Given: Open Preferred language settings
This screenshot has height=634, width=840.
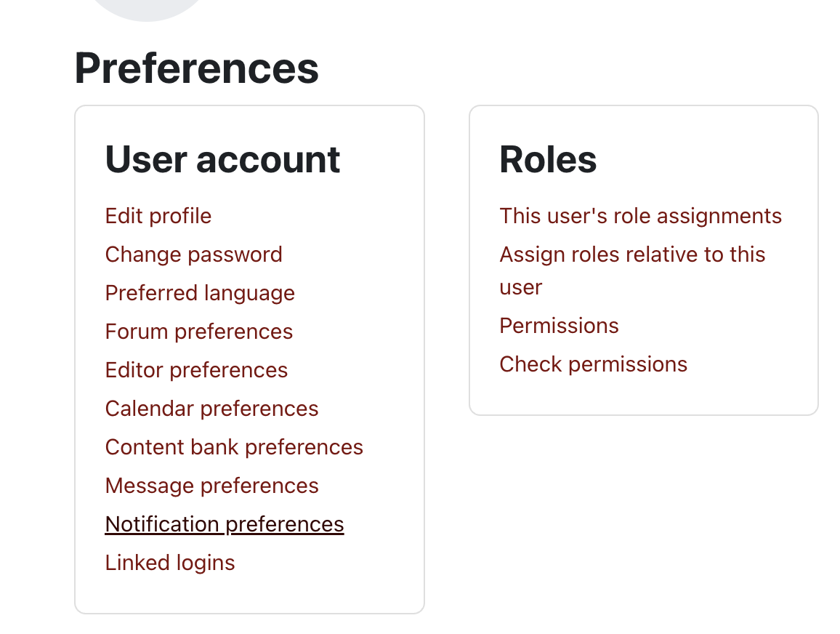Looking at the screenshot, I should click(x=200, y=293).
